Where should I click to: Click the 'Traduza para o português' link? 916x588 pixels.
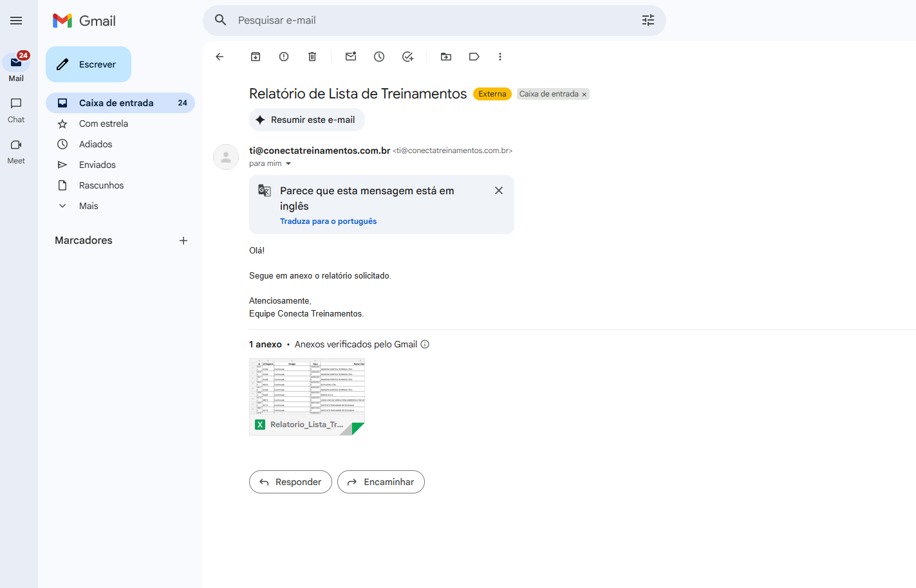[328, 221]
